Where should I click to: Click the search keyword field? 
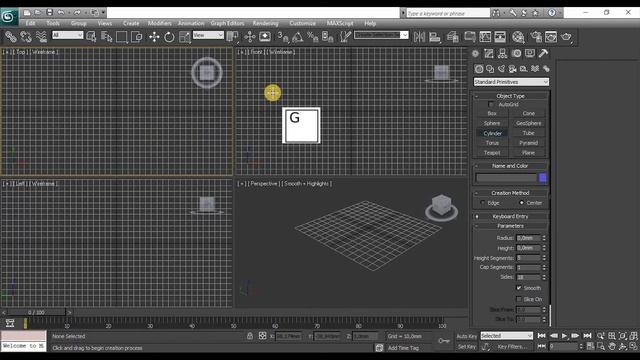(x=448, y=13)
